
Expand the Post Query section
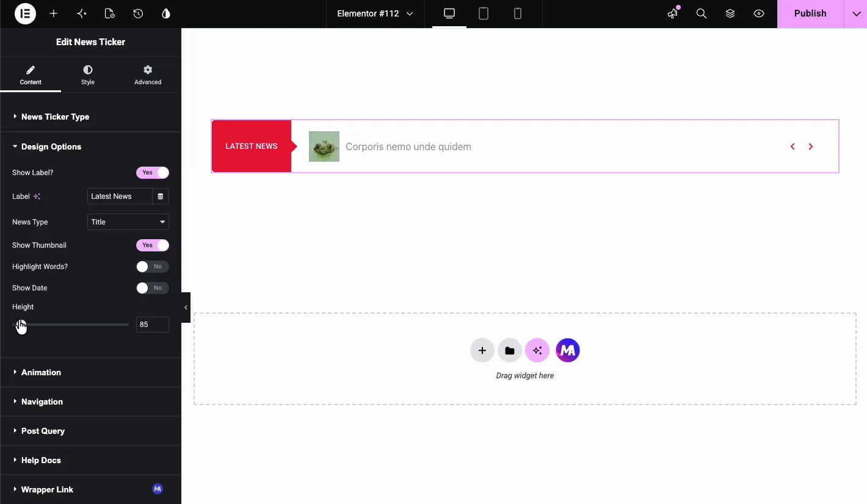[x=91, y=431]
